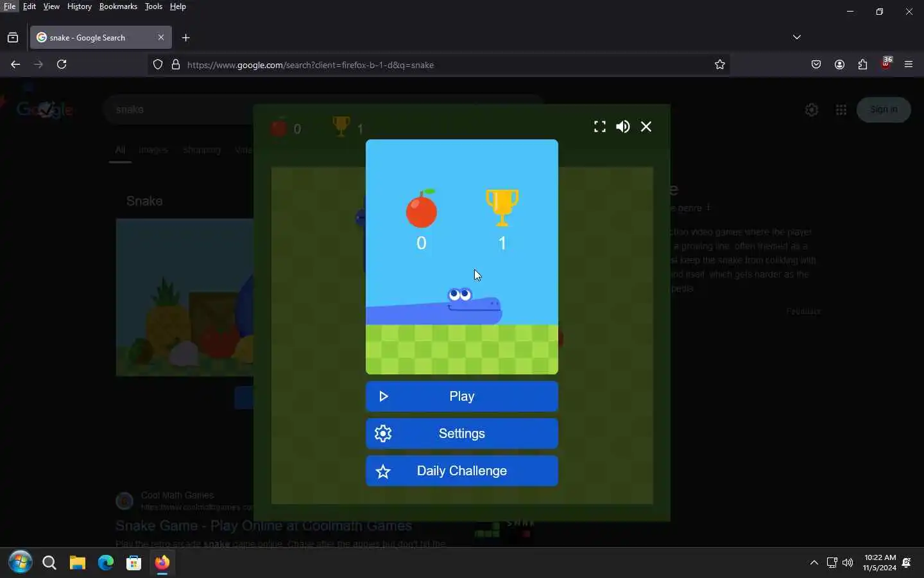The width and height of the screenshot is (924, 578).
Task: Open system volume tray icon
Action: [848, 563]
